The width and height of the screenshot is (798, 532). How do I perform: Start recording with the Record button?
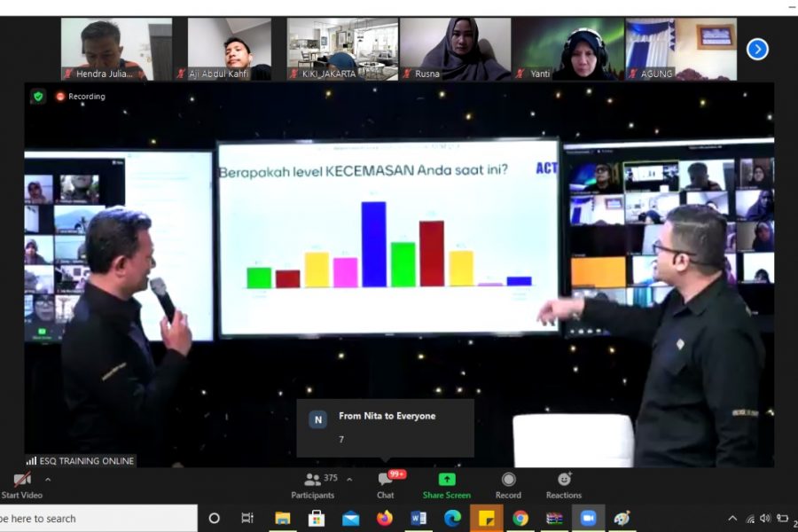pyautogui.click(x=508, y=484)
